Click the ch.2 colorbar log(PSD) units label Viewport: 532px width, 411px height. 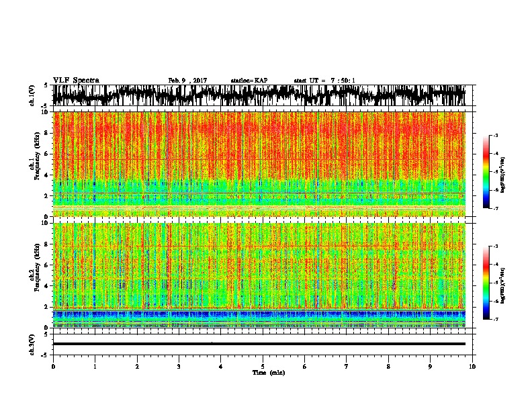pos(503,285)
